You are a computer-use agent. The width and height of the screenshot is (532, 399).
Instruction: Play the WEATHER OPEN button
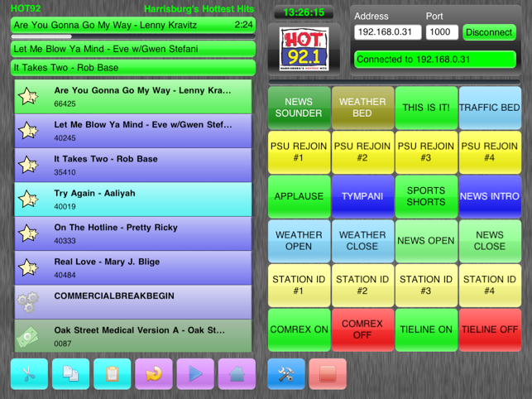[x=299, y=241]
